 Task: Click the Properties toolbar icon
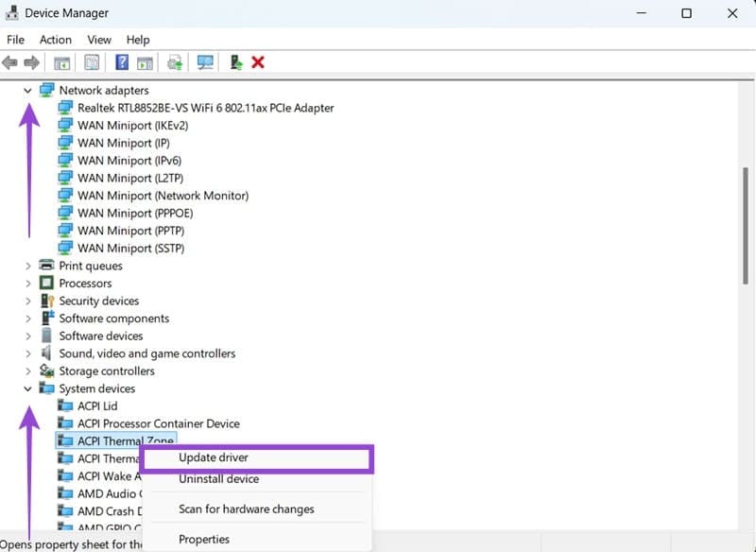coord(91,62)
